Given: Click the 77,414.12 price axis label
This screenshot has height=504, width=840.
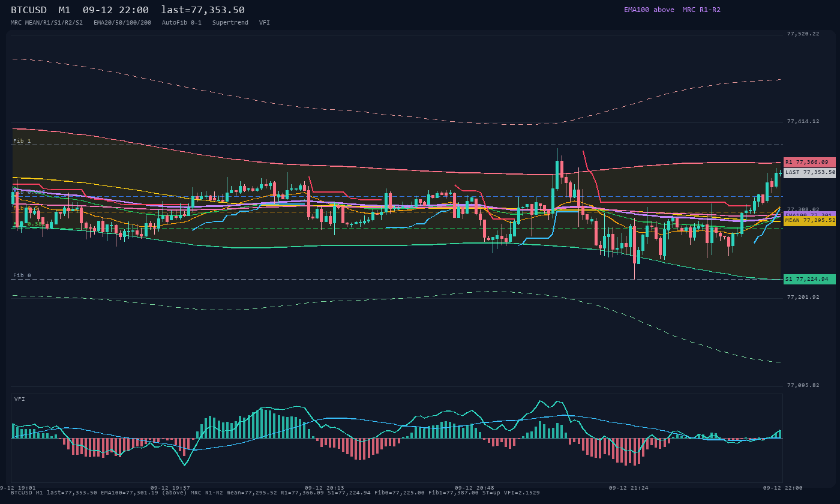Looking at the screenshot, I should click(x=803, y=121).
